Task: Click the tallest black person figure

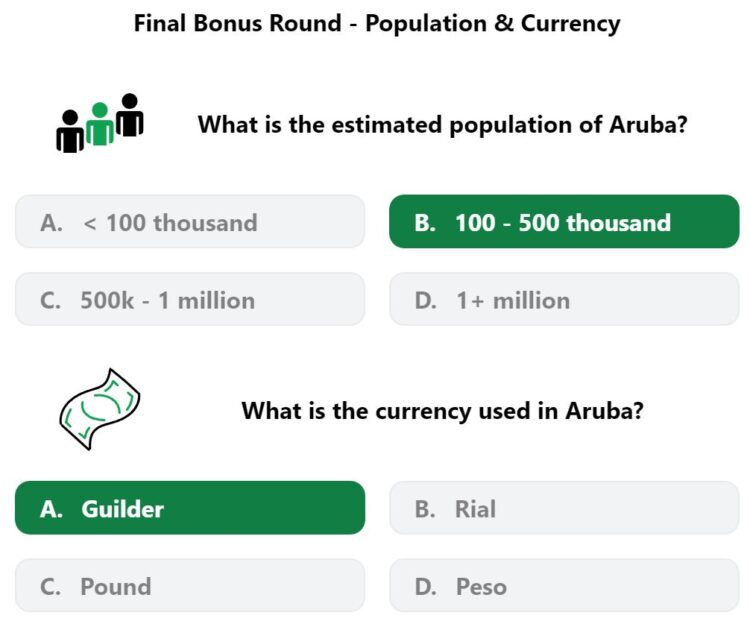Action: (130, 115)
